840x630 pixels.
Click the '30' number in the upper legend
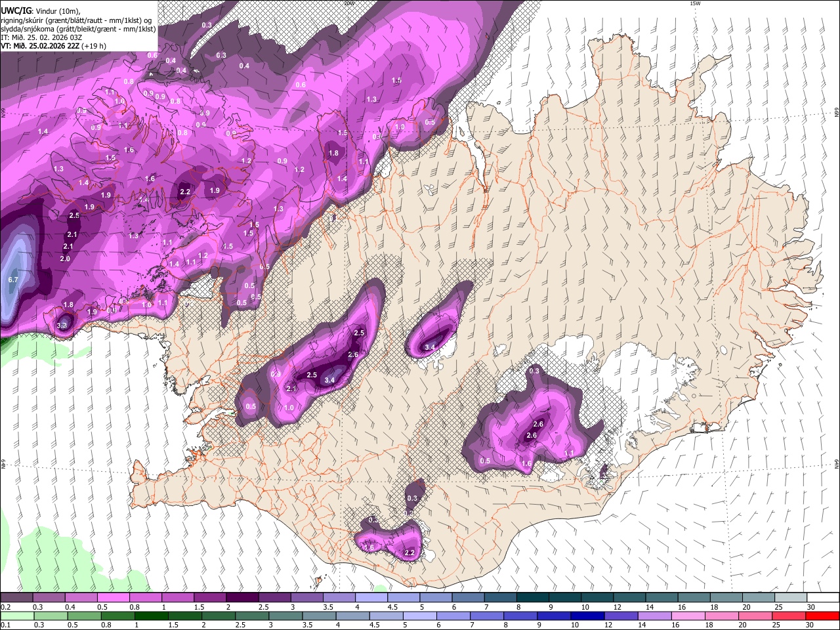[810, 607]
